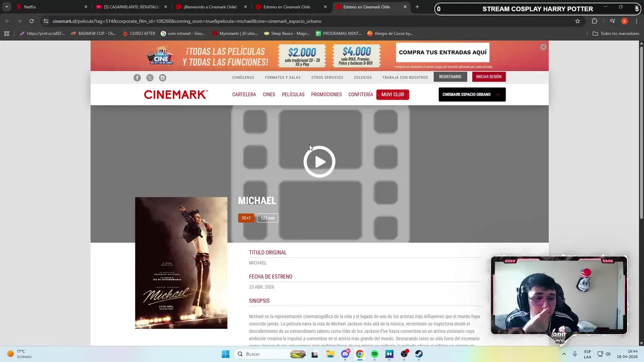Image resolution: width=644 pixels, height=362 pixels.
Task: Open Chrome from taskbar
Action: coord(360,354)
